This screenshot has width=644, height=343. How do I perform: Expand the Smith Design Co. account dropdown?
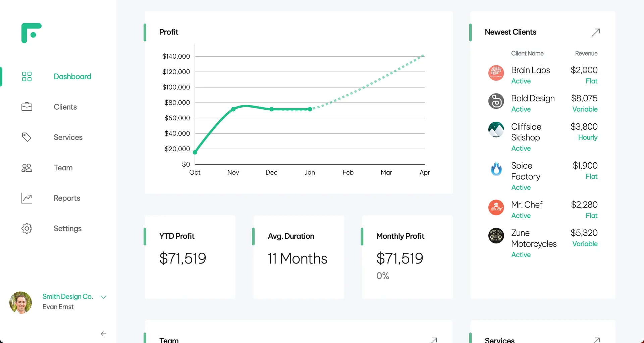pos(104,297)
